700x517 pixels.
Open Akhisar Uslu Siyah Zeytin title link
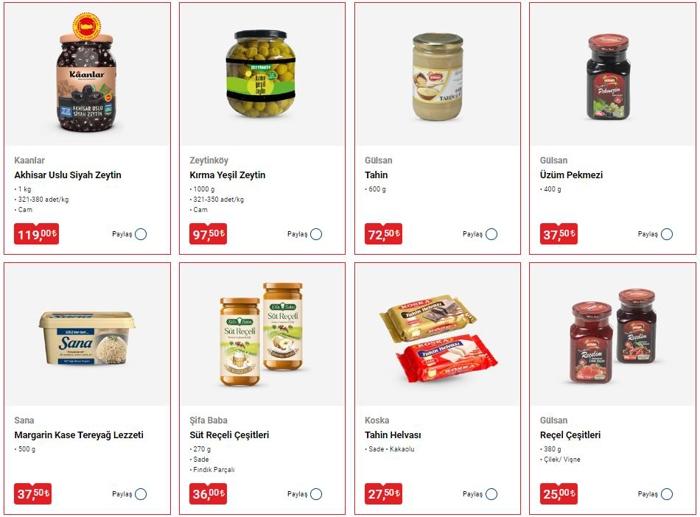point(68,175)
